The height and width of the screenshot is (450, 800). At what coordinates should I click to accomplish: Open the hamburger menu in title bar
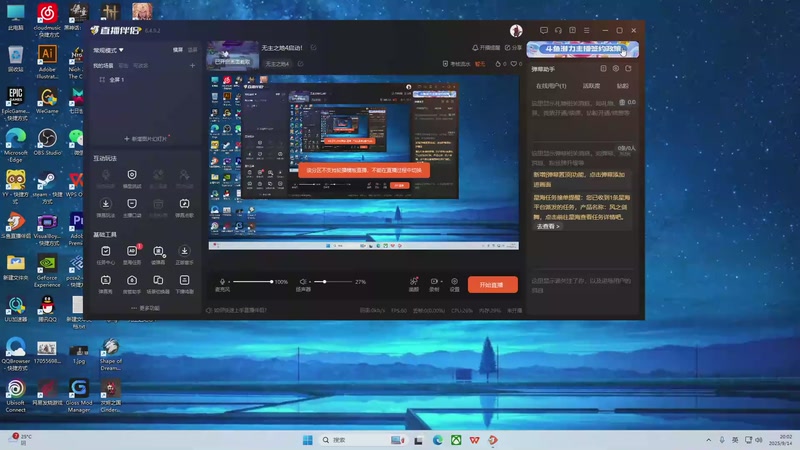click(x=587, y=31)
